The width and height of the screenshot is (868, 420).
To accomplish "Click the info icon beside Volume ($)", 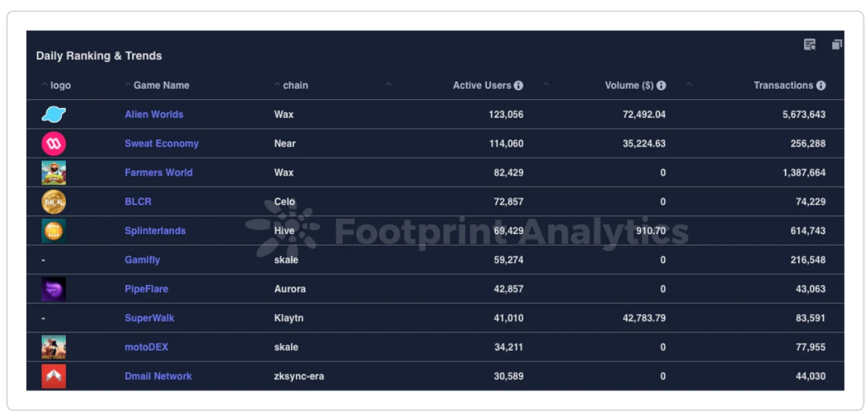I will click(661, 85).
